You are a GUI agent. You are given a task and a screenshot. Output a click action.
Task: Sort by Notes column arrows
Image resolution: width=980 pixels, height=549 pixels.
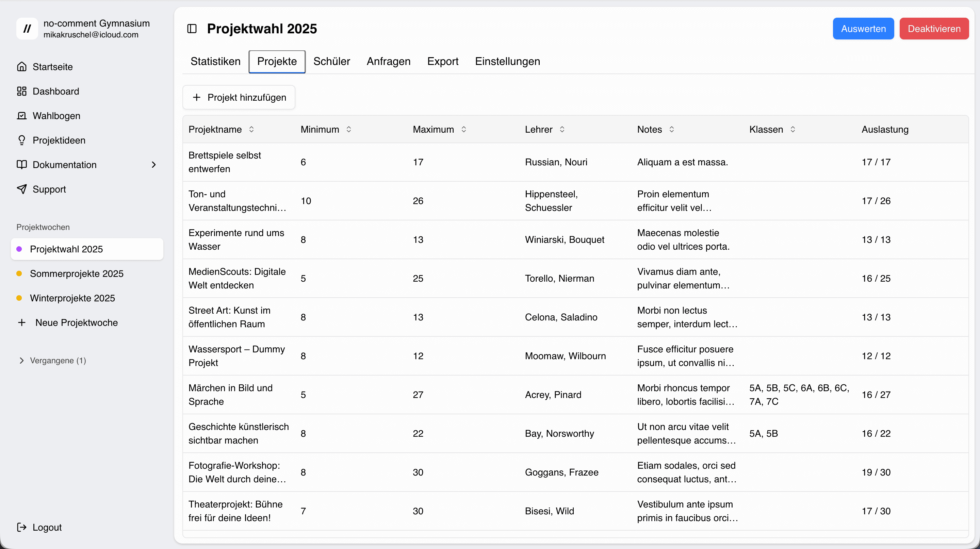[672, 129]
